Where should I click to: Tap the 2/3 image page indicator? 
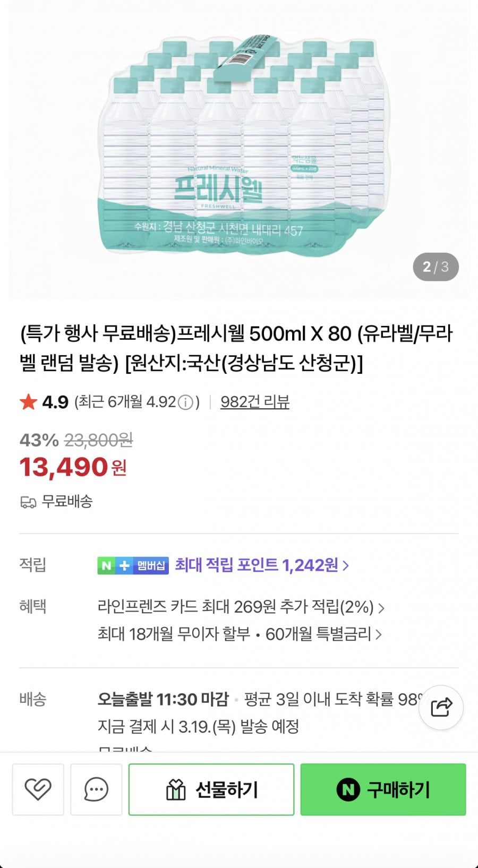coord(436,267)
